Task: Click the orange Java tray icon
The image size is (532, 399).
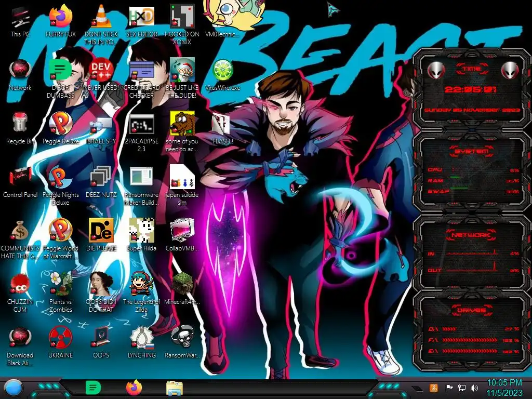Action: pyautogui.click(x=433, y=388)
